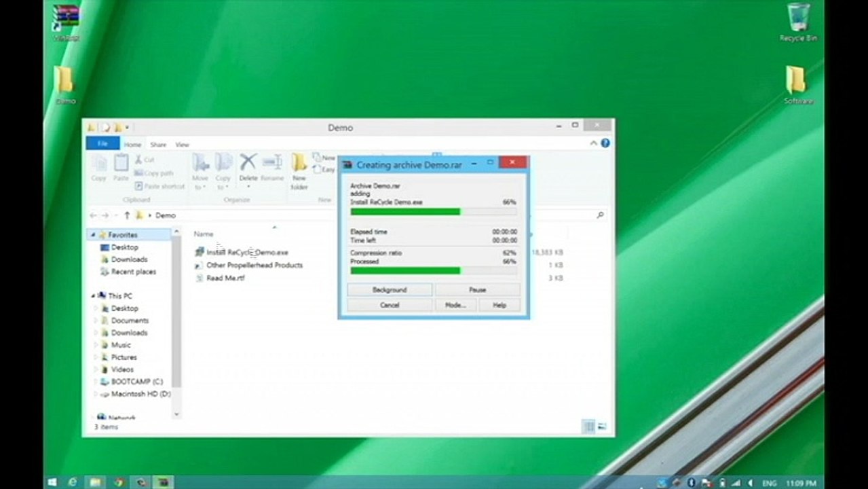868x489 pixels.
Task: Click the Bluetooth tray icon
Action: (x=692, y=483)
